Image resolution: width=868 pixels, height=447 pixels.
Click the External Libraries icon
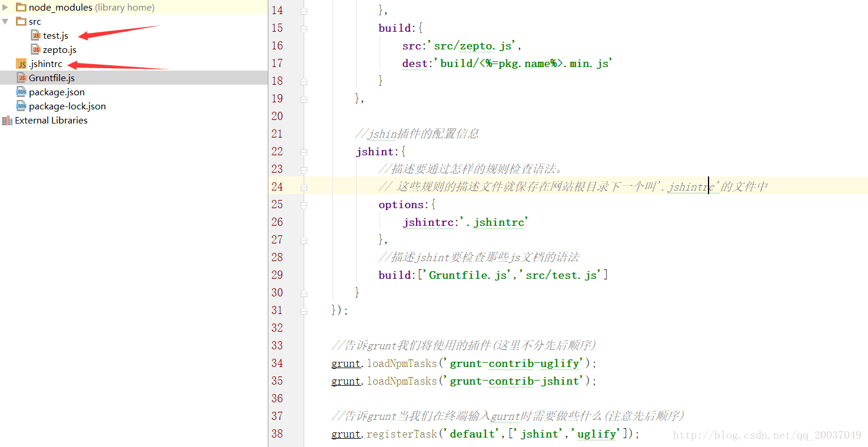(7, 121)
